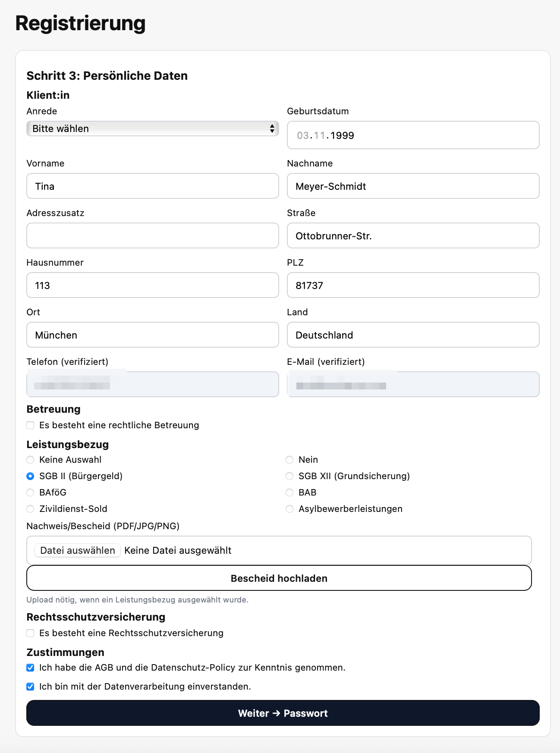Click the Geburtsdatum date field
Image resolution: width=560 pixels, height=753 pixels.
coord(413,135)
